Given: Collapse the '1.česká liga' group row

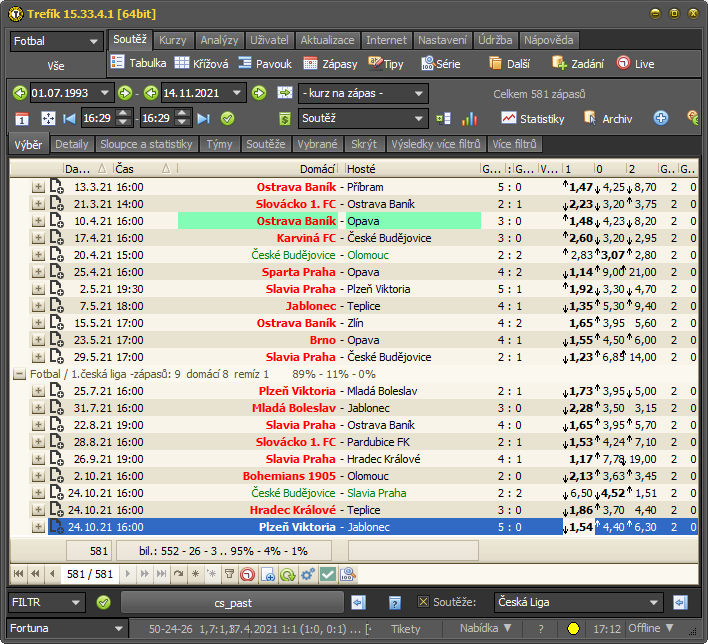Looking at the screenshot, I should click(19, 374).
